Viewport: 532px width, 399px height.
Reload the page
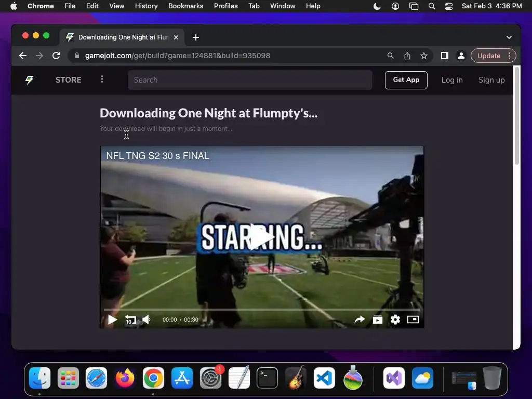pos(56,56)
